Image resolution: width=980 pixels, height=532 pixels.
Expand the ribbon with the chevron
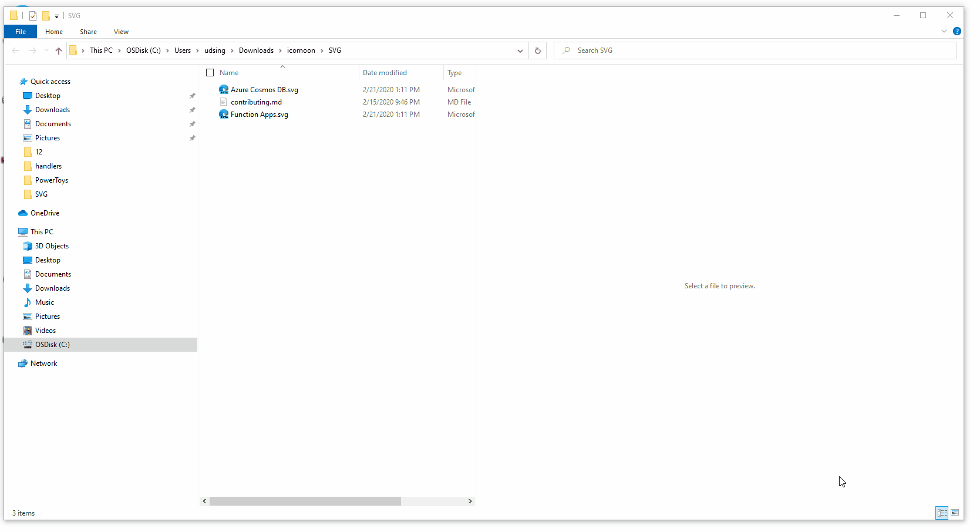[944, 32]
